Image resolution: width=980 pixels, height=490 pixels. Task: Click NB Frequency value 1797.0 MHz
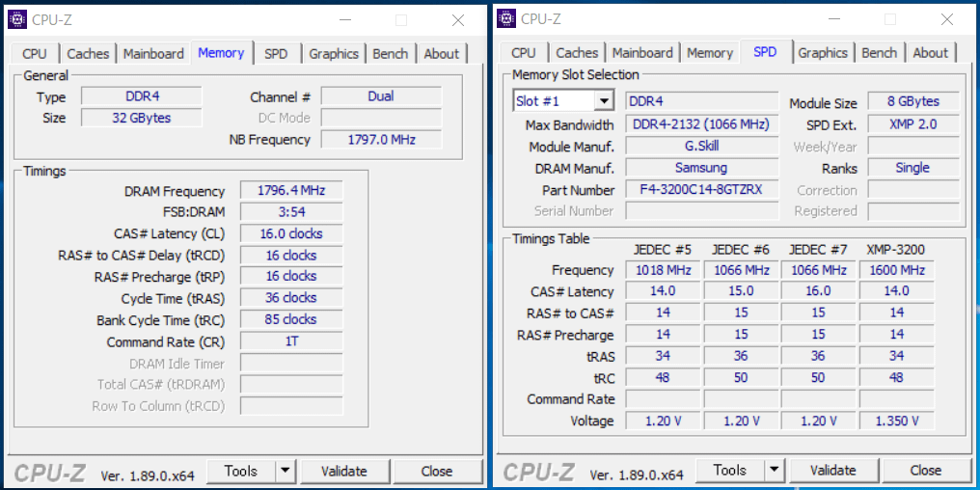coord(381,139)
